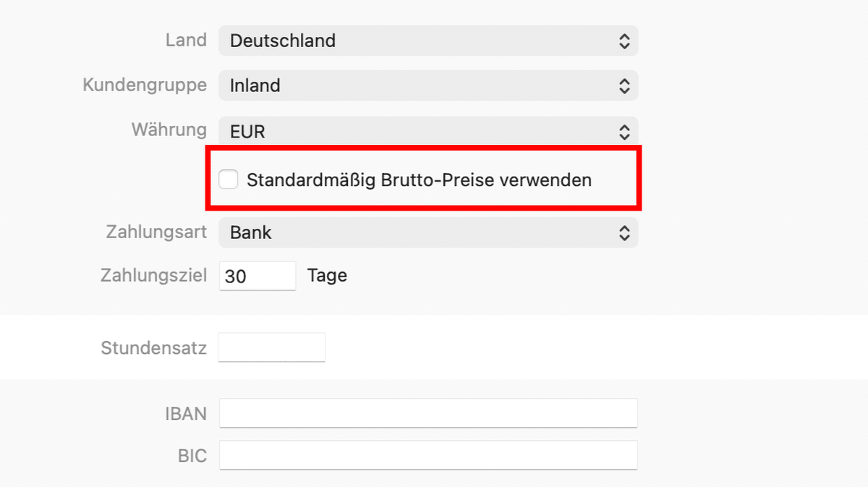The width and height of the screenshot is (868, 488).
Task: Click the chevron arrows of Kundengruppe dropdown
Action: pyautogui.click(x=624, y=86)
